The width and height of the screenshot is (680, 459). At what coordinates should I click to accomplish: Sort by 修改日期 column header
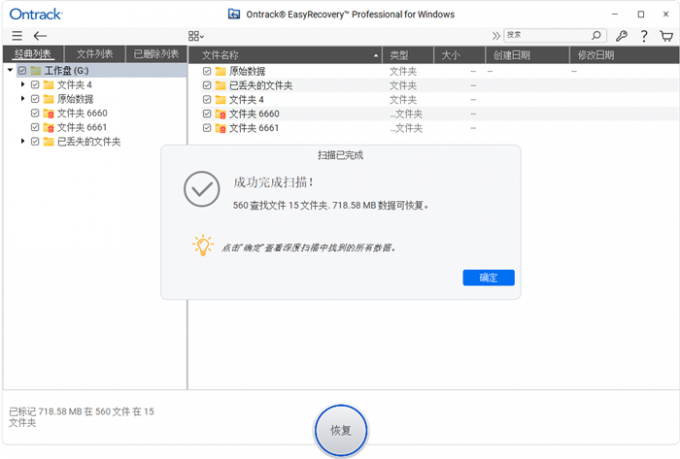click(x=624, y=55)
